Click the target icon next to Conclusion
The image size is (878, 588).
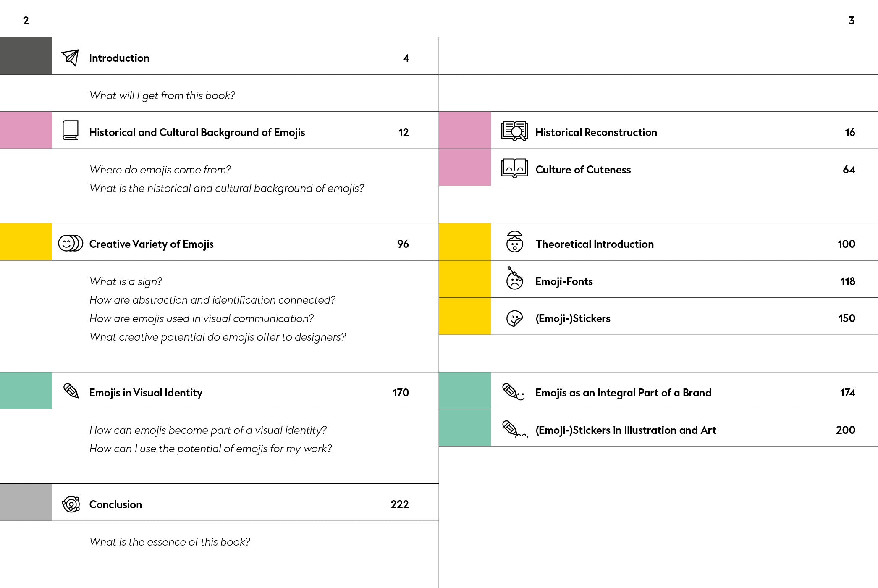(x=71, y=504)
